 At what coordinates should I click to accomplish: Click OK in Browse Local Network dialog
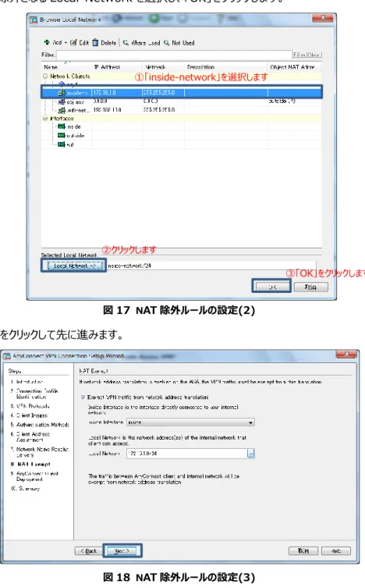[x=271, y=287]
